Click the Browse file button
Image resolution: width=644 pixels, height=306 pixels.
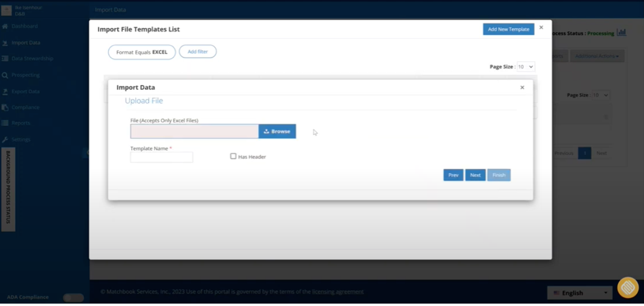(x=278, y=131)
